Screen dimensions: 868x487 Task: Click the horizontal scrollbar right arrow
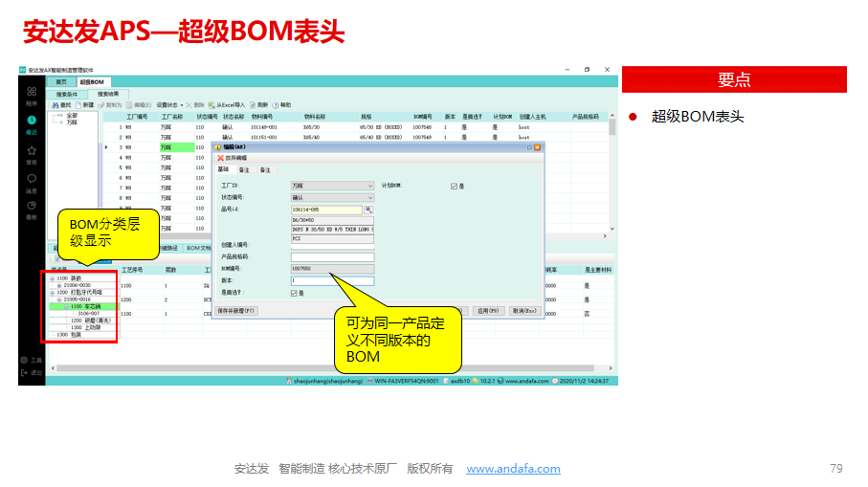(611, 368)
